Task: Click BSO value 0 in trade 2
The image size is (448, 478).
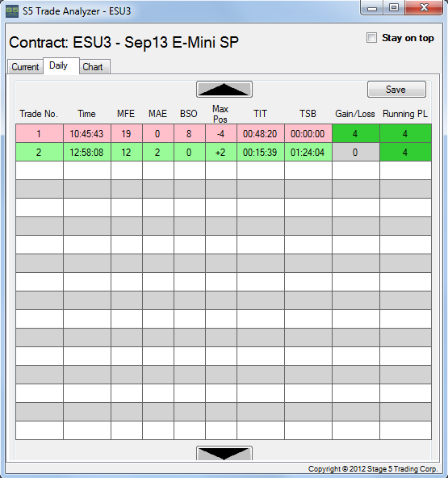Action: click(190, 152)
